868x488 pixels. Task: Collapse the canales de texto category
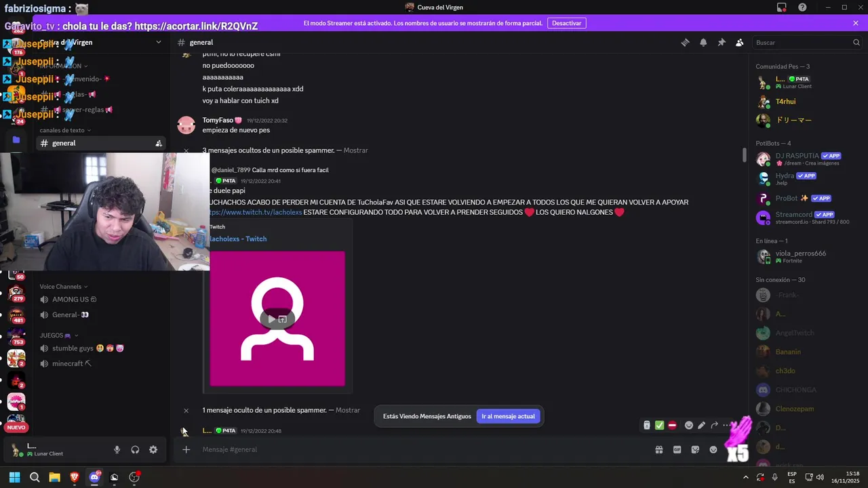click(64, 130)
